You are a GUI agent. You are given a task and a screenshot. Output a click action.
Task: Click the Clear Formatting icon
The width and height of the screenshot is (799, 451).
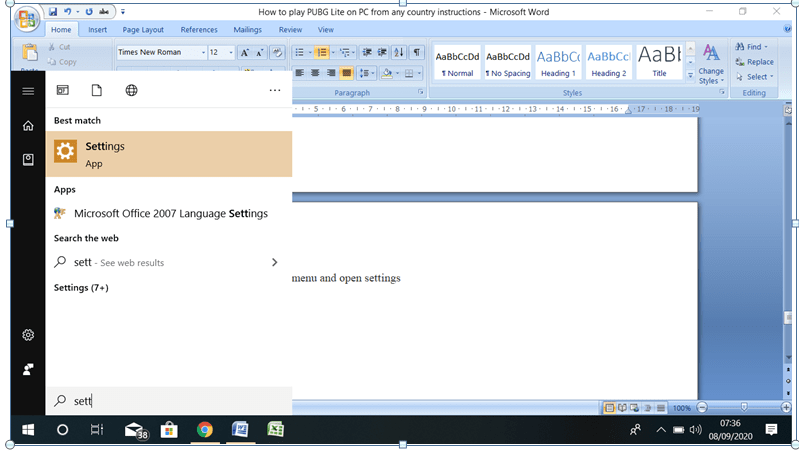pyautogui.click(x=277, y=52)
